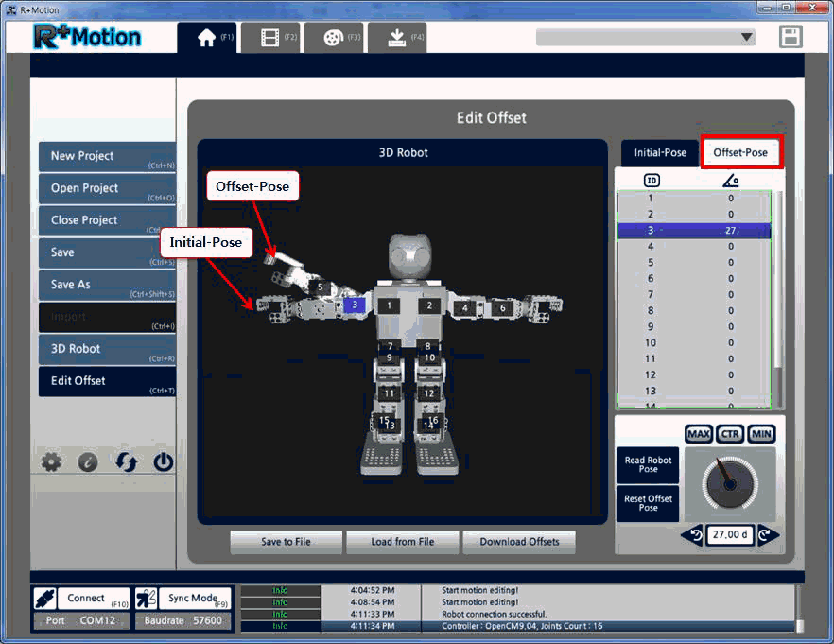The width and height of the screenshot is (834, 644).
Task: Select joint 11 marker on robot leg
Action: coord(390,393)
